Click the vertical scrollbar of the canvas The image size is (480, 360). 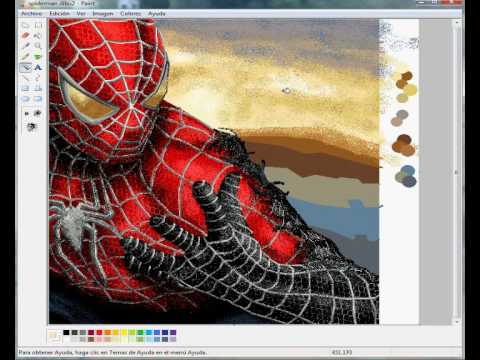click(x=456, y=172)
